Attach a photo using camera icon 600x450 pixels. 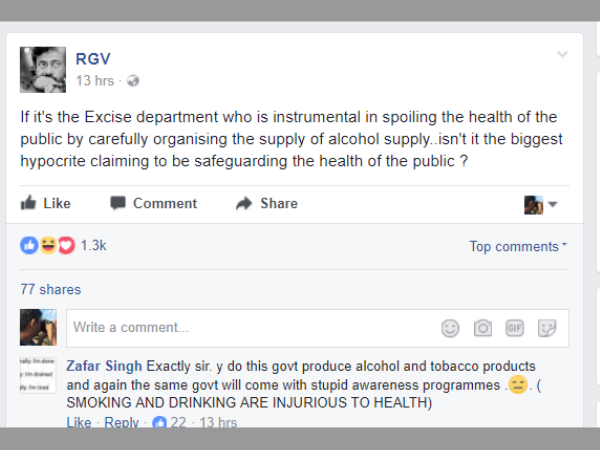coord(482,328)
